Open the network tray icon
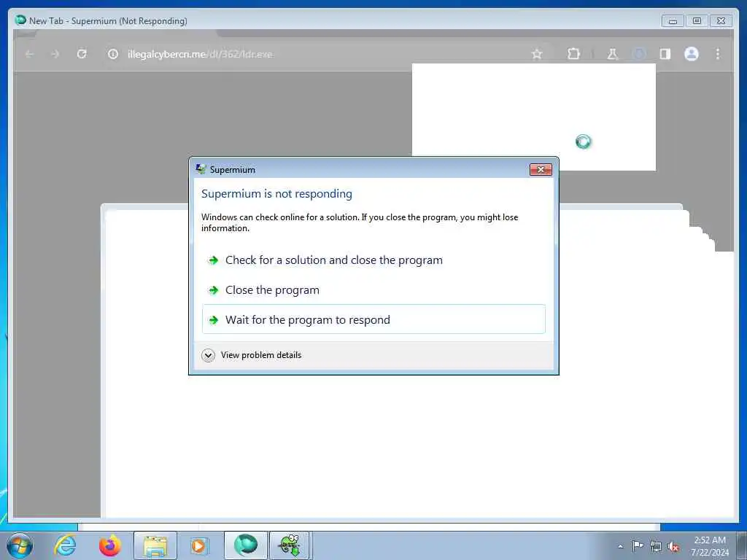The height and width of the screenshot is (560, 747). click(x=656, y=547)
